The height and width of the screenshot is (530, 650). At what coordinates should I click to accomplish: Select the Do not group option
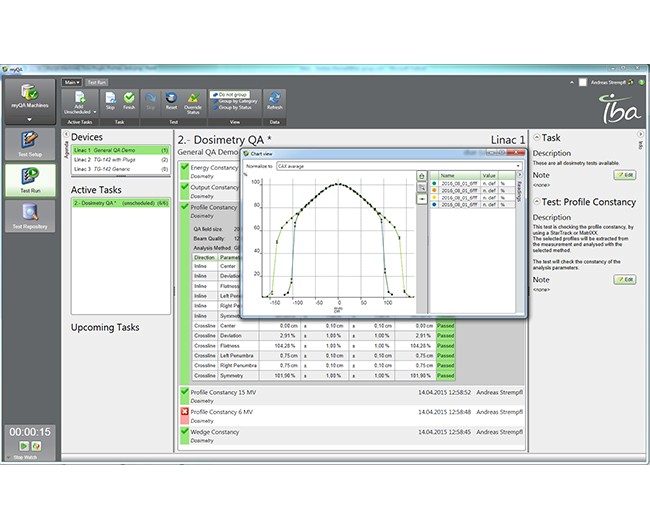point(230,94)
